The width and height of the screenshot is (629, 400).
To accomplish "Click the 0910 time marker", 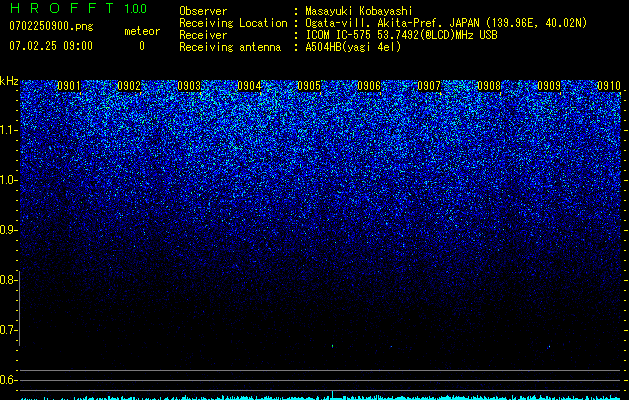I will [609, 86].
